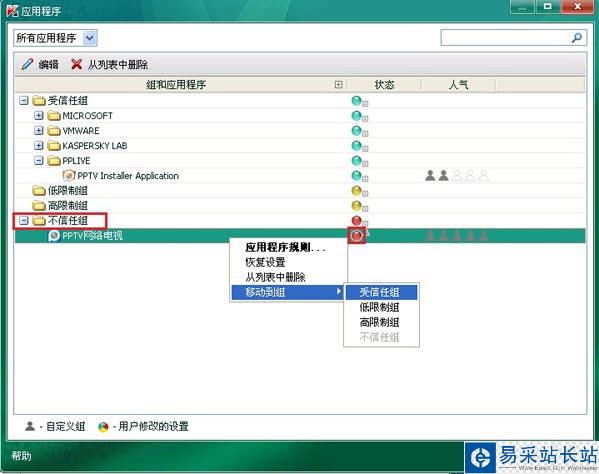Select the VMWARE row text
This screenshot has height=474, width=599.
pyautogui.click(x=81, y=131)
